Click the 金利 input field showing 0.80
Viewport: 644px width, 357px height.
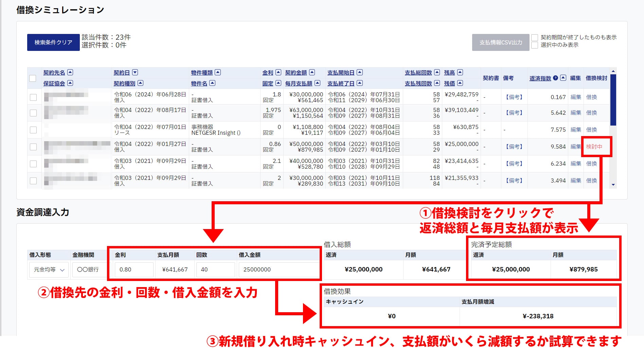[x=134, y=269]
